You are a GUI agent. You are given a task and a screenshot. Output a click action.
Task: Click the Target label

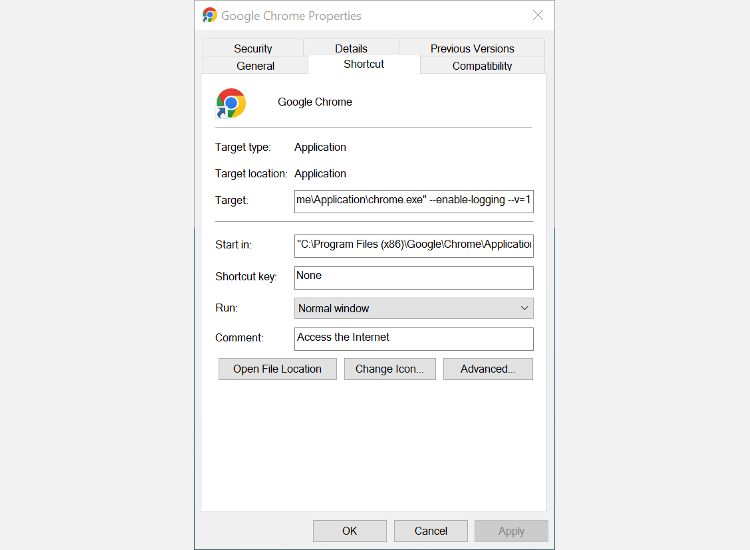[x=232, y=200]
